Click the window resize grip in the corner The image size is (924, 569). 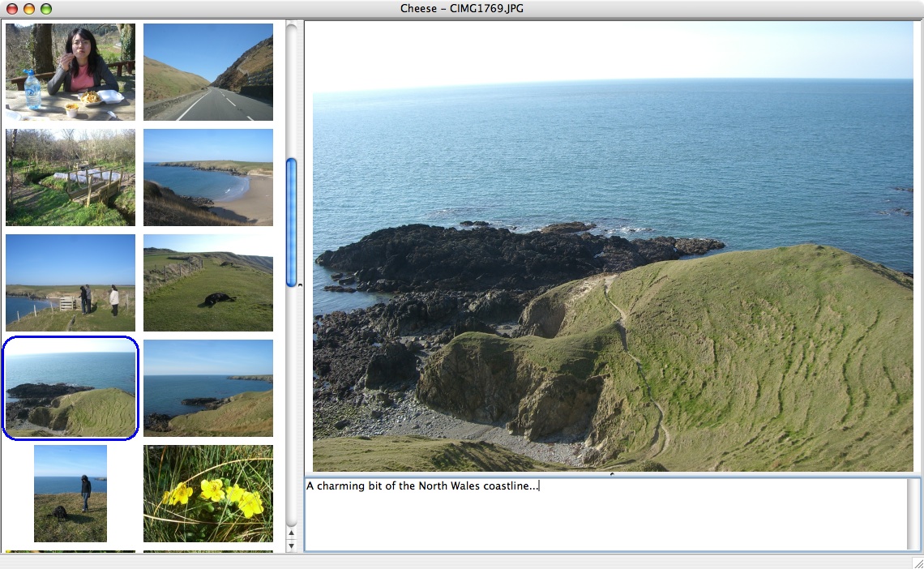tap(918, 563)
